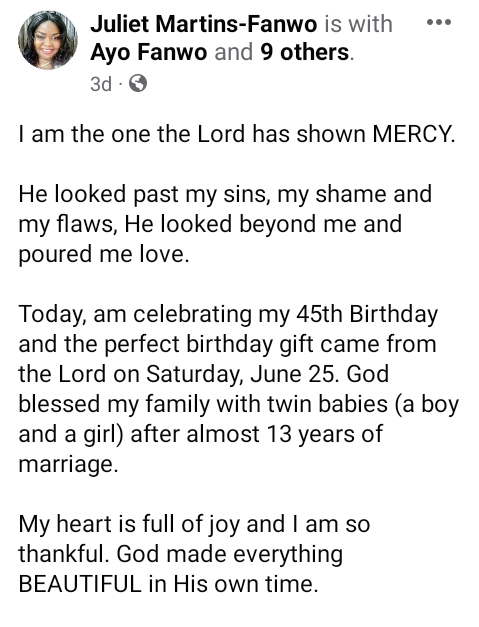Click the word 'marriage.' in the post

tap(68, 465)
